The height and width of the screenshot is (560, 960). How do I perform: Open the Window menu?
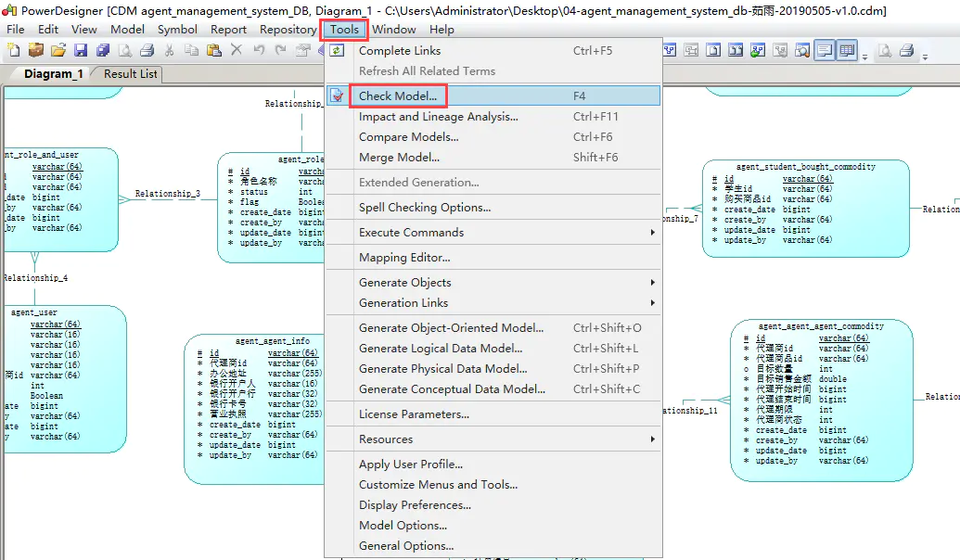click(x=393, y=29)
